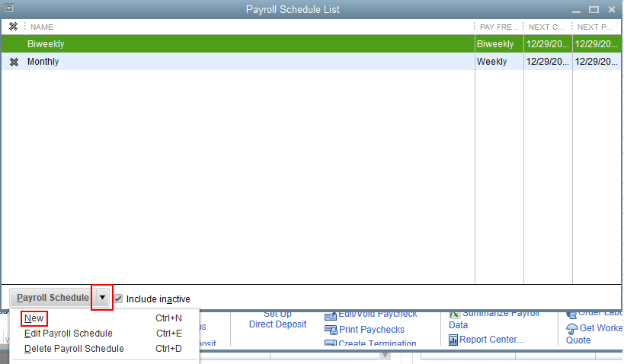
Task: Click Summarize Payroll Data Excel icon
Action: tap(454, 315)
